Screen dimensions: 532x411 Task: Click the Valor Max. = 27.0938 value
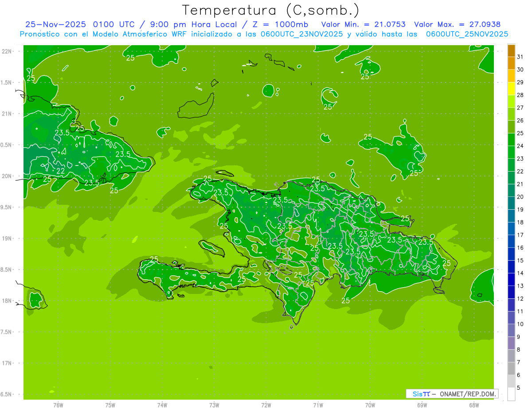(457, 24)
